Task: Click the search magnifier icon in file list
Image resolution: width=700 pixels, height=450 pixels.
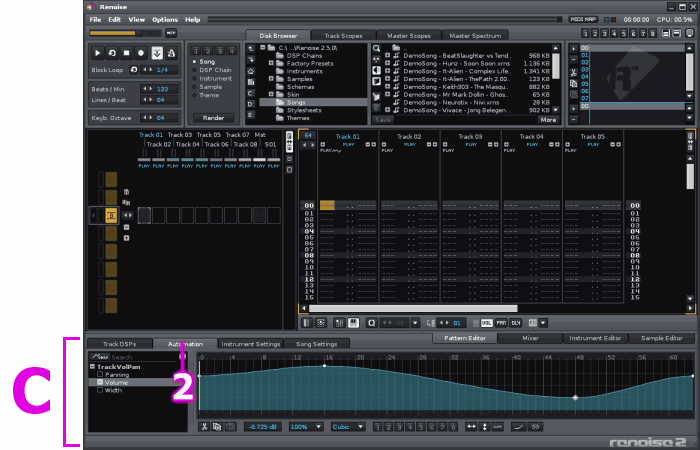Action: point(376,49)
